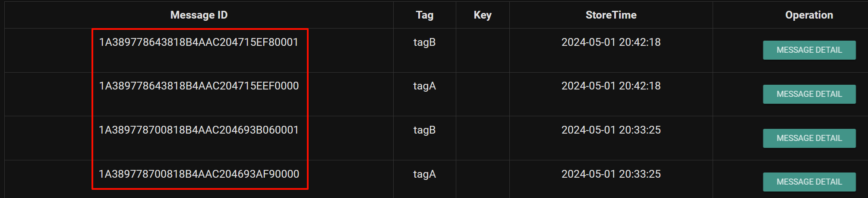Click the tagA cell in the last row

point(424,174)
